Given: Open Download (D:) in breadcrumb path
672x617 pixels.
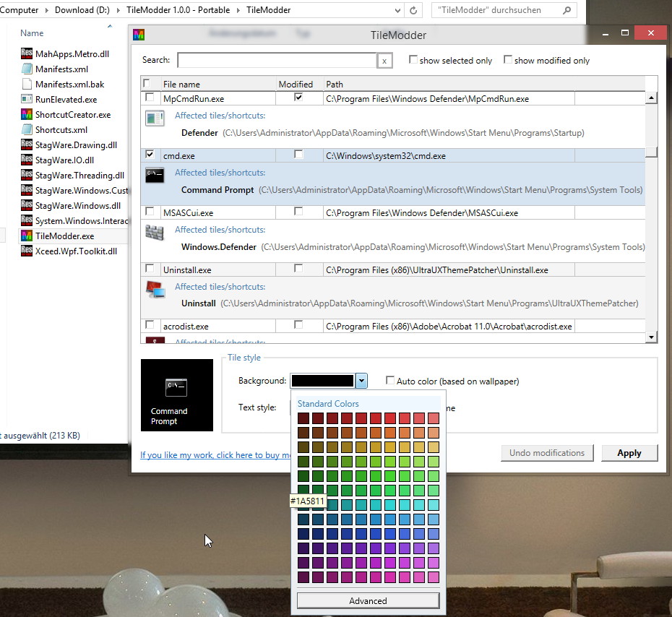Looking at the screenshot, I should tap(82, 10).
